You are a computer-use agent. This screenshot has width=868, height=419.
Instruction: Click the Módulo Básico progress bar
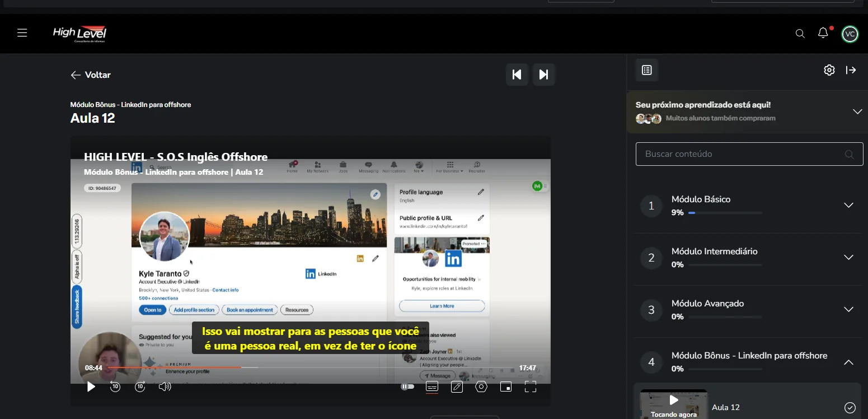pyautogui.click(x=725, y=213)
